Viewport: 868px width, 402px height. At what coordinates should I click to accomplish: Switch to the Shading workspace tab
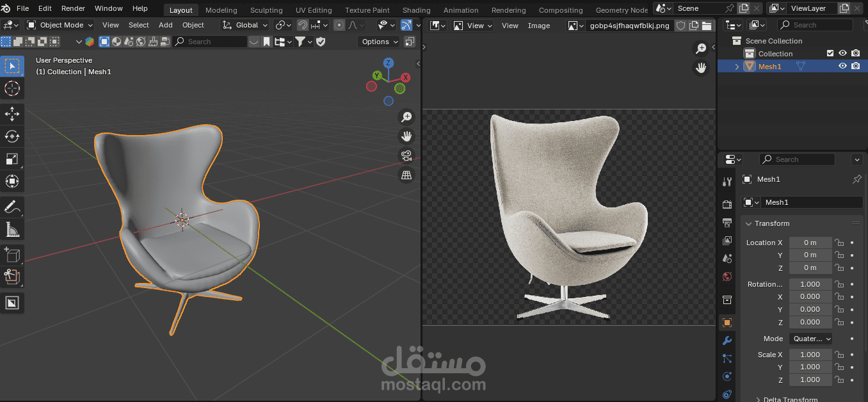pos(417,10)
